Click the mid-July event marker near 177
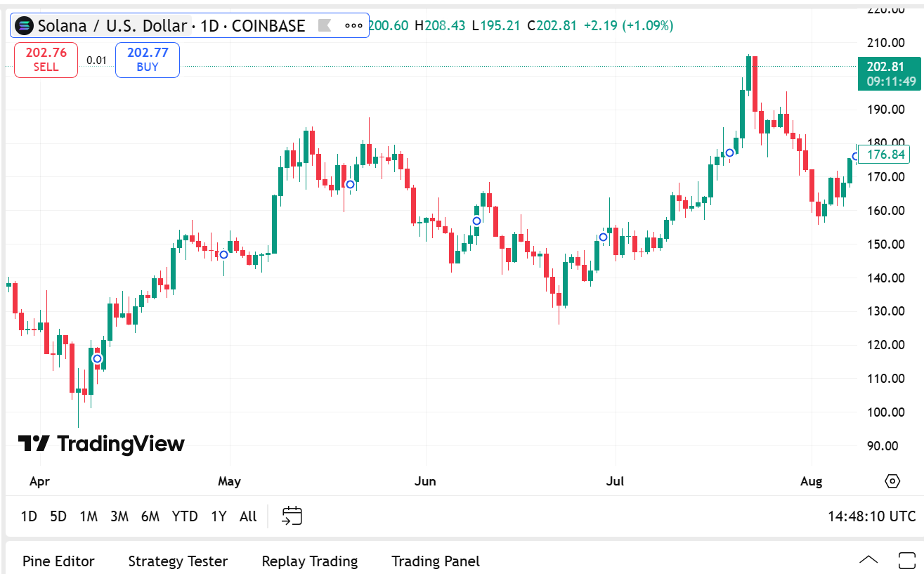The image size is (924, 574). point(729,152)
